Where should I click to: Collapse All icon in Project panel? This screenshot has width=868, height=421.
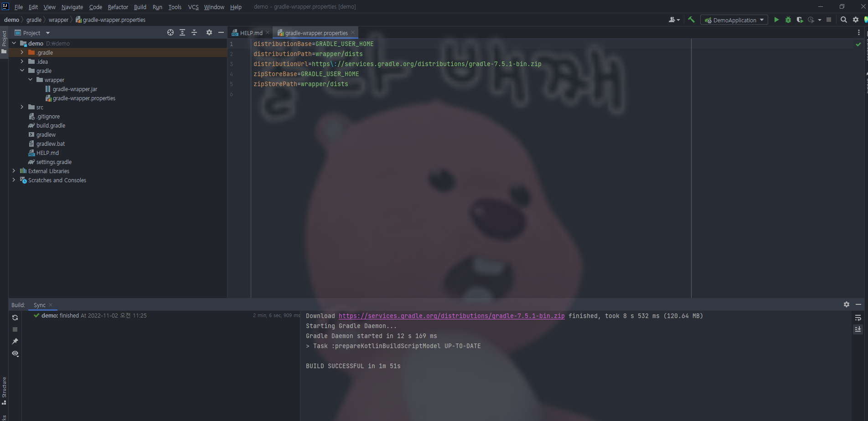point(194,32)
